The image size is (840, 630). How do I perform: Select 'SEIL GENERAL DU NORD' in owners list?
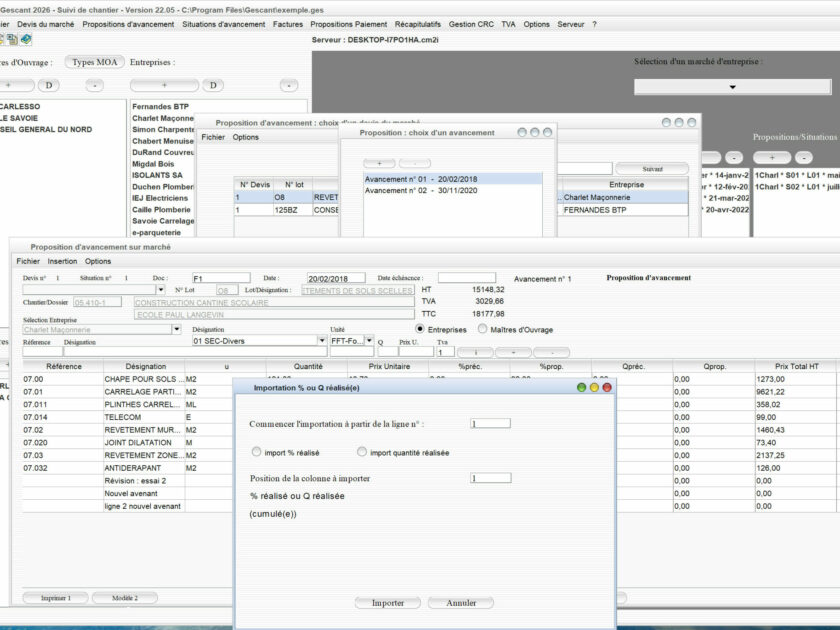[46, 130]
